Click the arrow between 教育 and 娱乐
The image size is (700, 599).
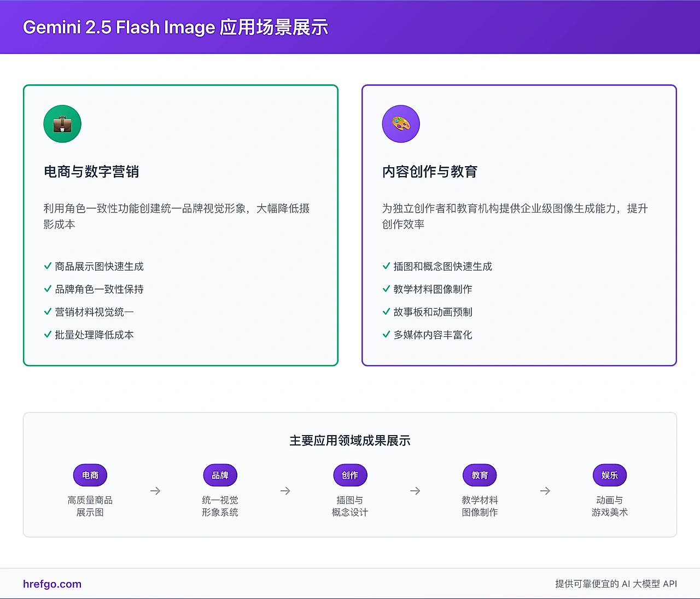[x=545, y=491]
